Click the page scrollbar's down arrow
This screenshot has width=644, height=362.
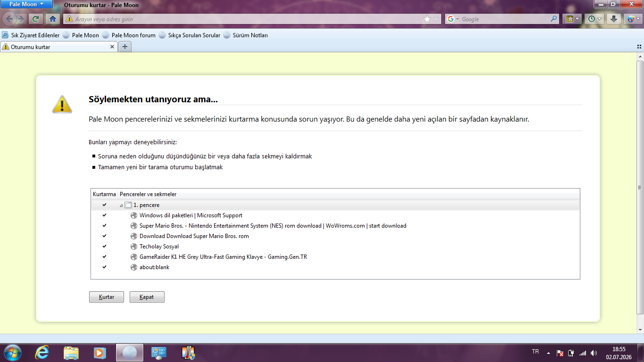coord(640,329)
